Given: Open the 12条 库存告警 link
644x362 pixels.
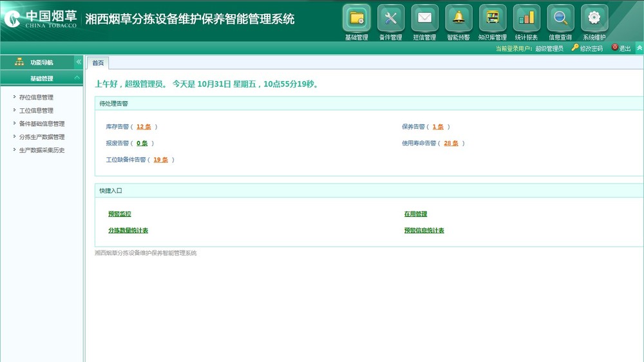Looking at the screenshot, I should pos(144,126).
